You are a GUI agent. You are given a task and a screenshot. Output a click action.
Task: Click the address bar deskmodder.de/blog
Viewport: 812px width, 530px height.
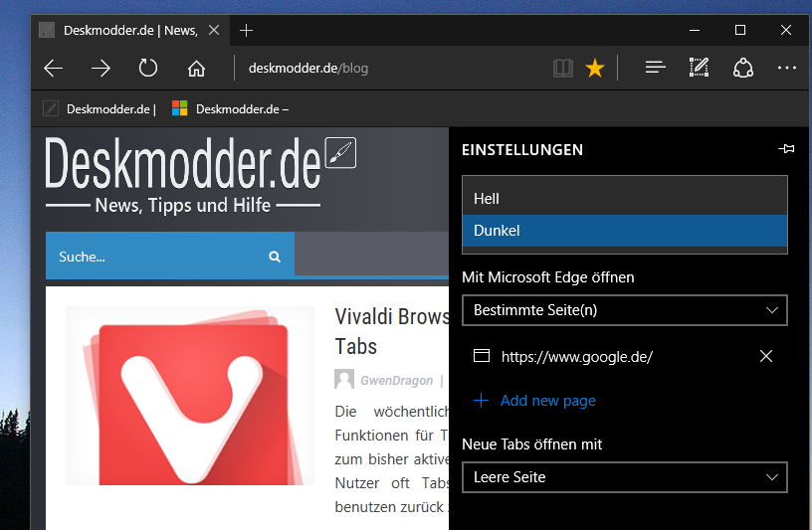tap(308, 69)
